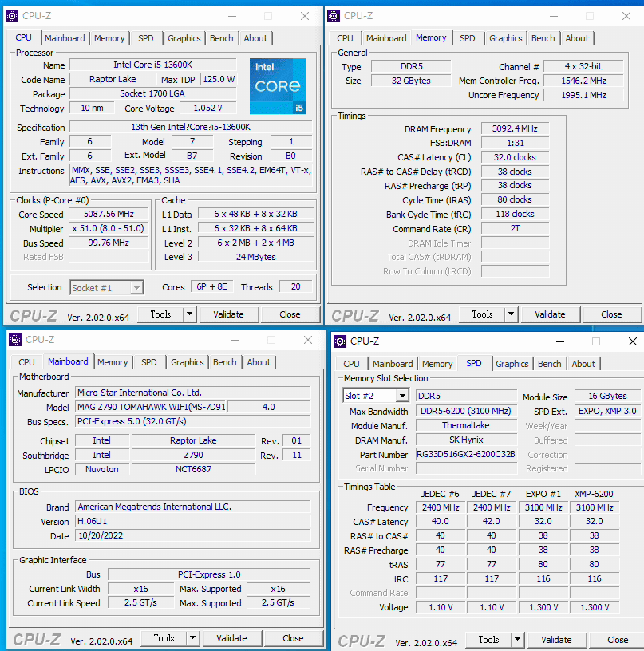Click Validate button in Mainboard window
This screenshot has width=644, height=651.
pos(231,638)
